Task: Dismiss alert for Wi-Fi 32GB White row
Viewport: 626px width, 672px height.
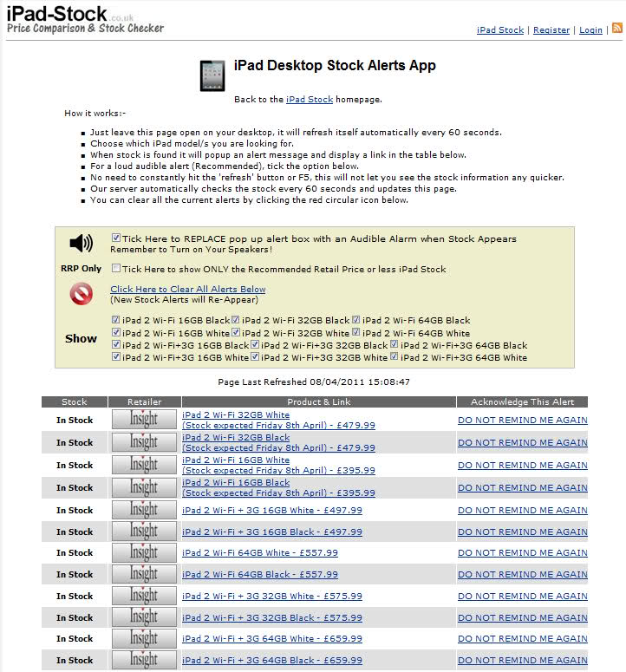Action: (522, 420)
